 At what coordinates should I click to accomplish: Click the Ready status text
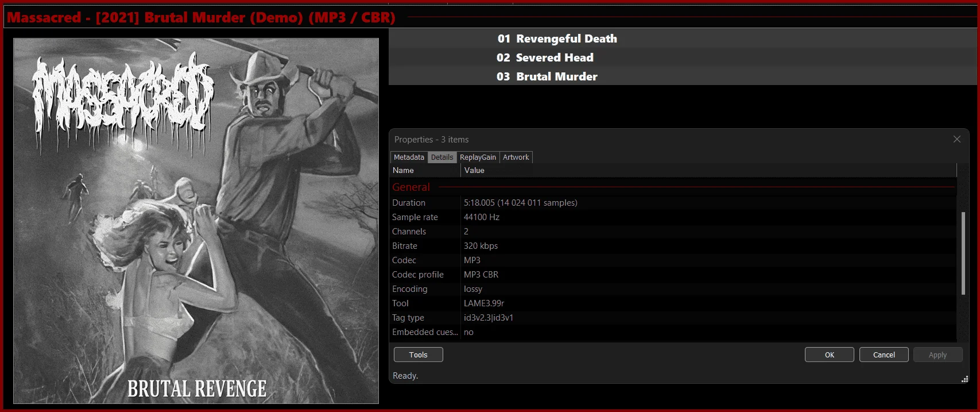click(x=405, y=376)
